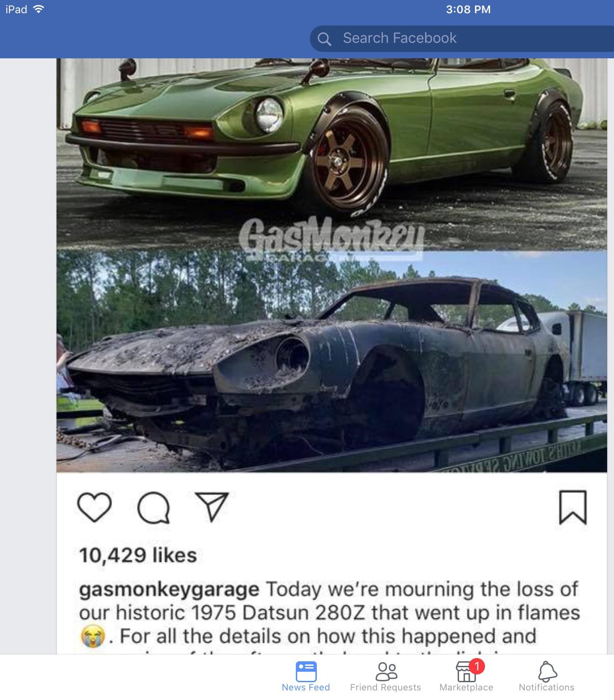
Task: Tap the green Datsun photo
Action: [x=332, y=154]
